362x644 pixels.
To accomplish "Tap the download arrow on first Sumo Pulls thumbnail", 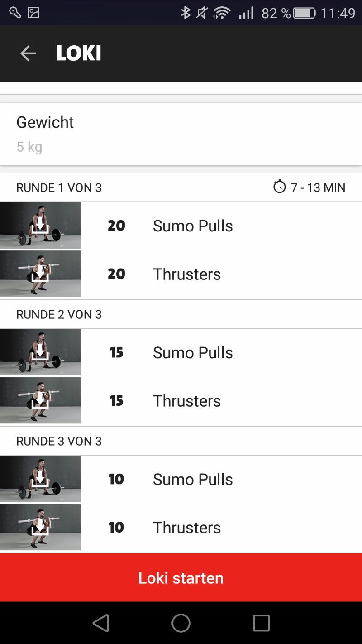I will click(x=40, y=225).
